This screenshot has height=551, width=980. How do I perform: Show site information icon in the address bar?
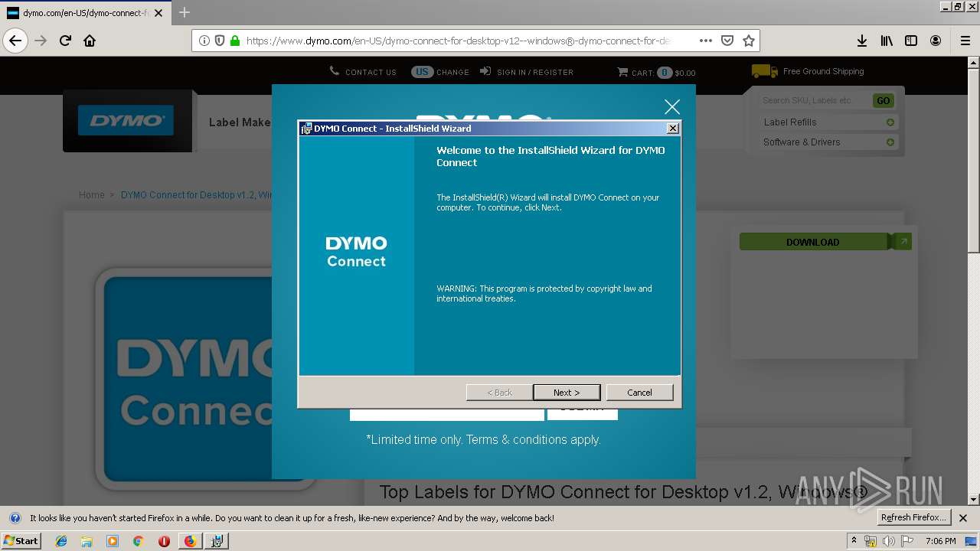[x=204, y=41]
